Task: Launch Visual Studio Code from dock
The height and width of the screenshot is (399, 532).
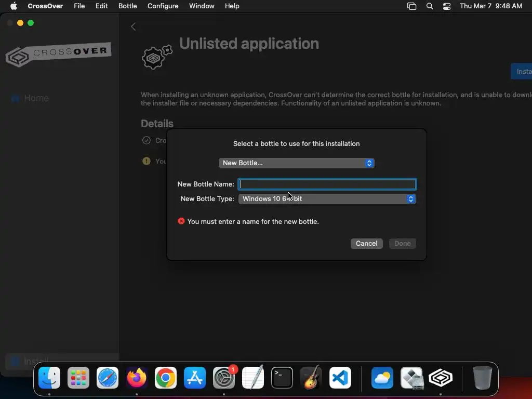Action: (340, 378)
